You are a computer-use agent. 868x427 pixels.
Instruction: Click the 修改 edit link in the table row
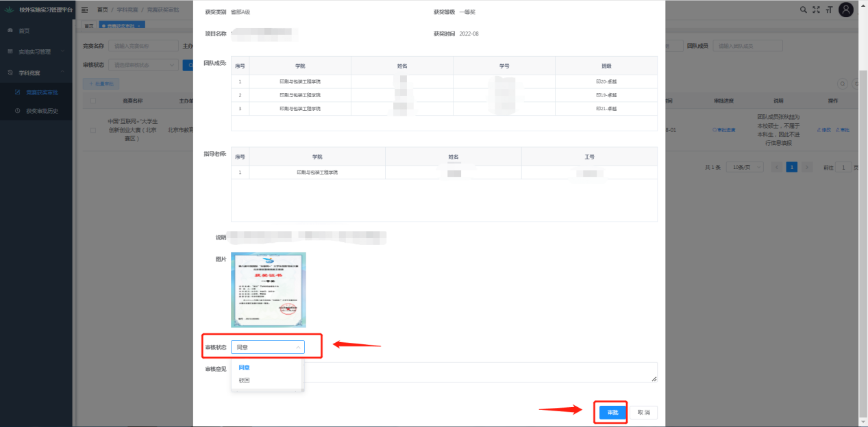tap(824, 129)
